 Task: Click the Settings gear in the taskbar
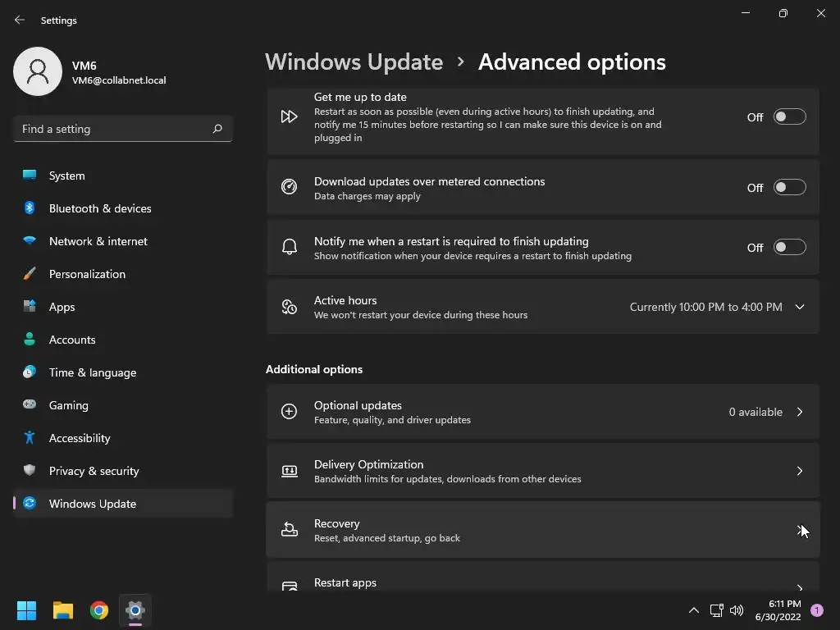pos(135,610)
